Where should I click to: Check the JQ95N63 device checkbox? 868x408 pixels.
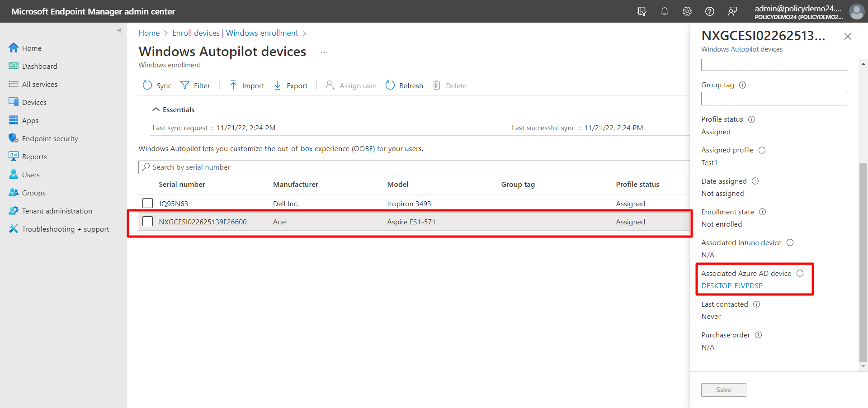click(x=147, y=203)
